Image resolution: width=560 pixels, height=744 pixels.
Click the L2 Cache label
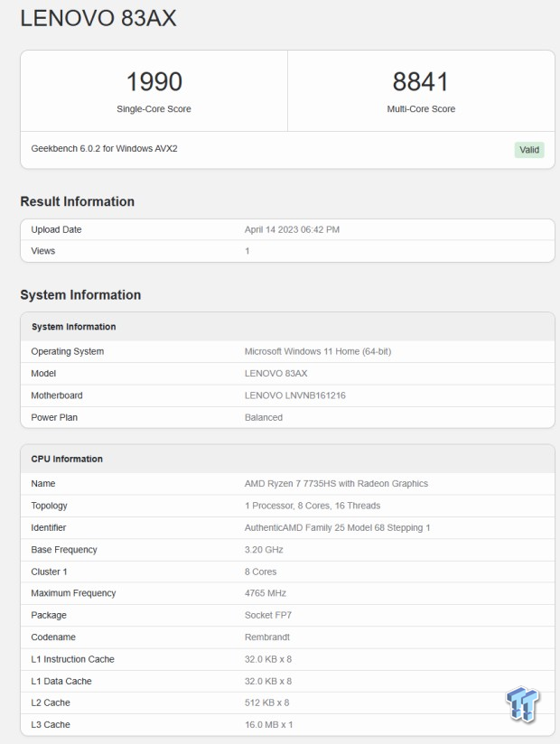pyautogui.click(x=51, y=702)
